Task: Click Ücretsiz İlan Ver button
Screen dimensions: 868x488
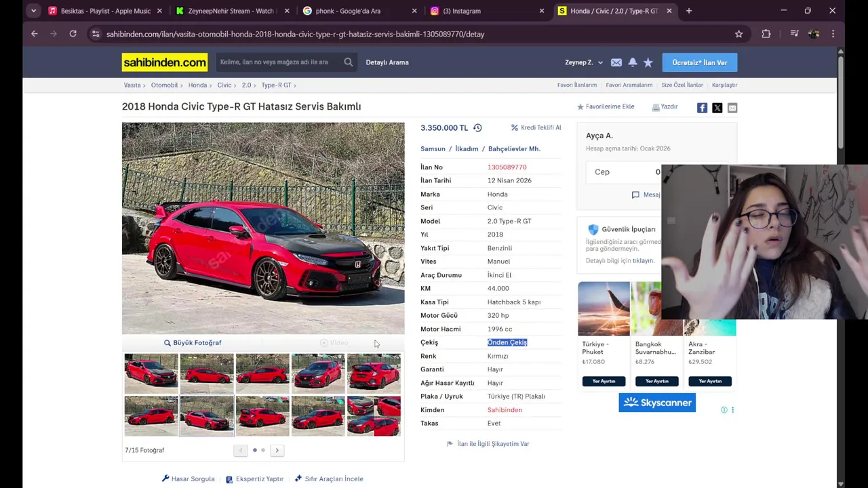Action: coord(700,62)
